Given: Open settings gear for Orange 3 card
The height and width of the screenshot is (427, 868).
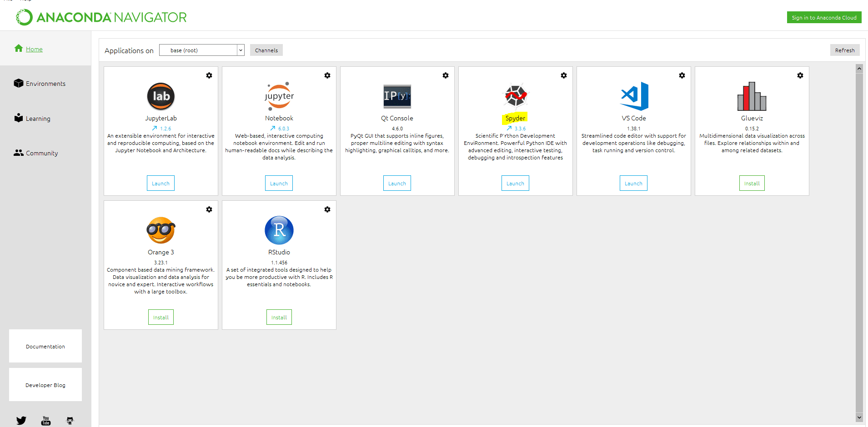Looking at the screenshot, I should 209,209.
